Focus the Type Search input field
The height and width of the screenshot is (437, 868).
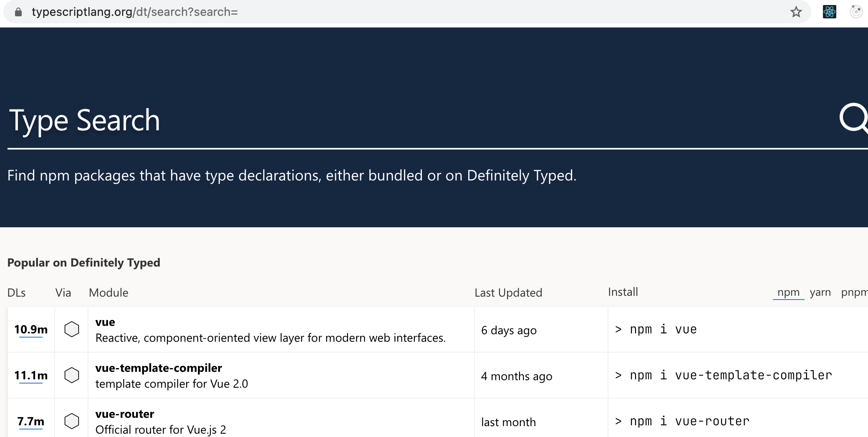click(417, 120)
